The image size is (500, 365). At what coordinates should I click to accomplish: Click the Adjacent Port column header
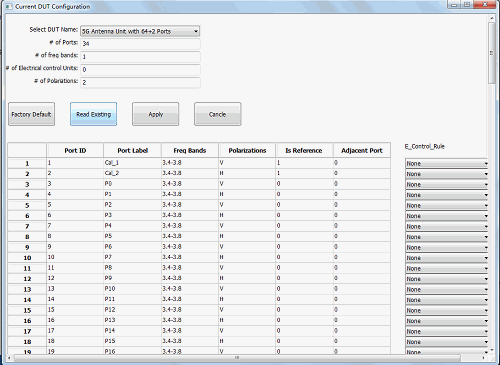point(362,150)
